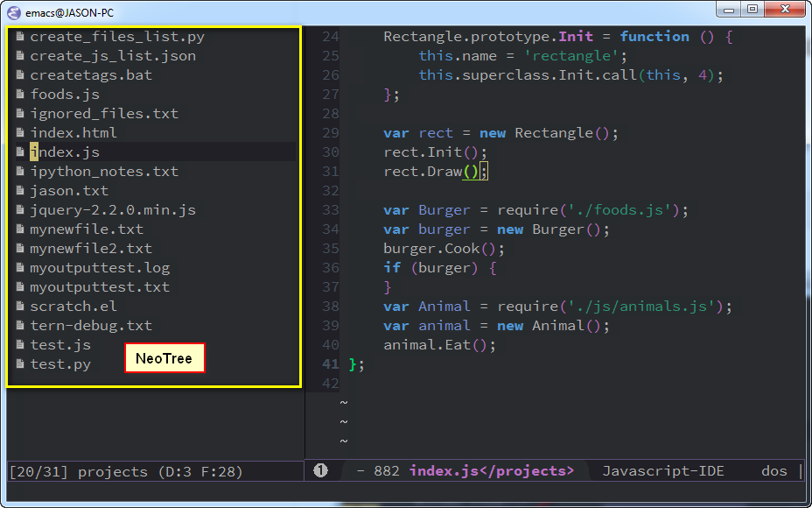Open ipython_notes.txt
This screenshot has width=812, height=508.
click(x=104, y=171)
